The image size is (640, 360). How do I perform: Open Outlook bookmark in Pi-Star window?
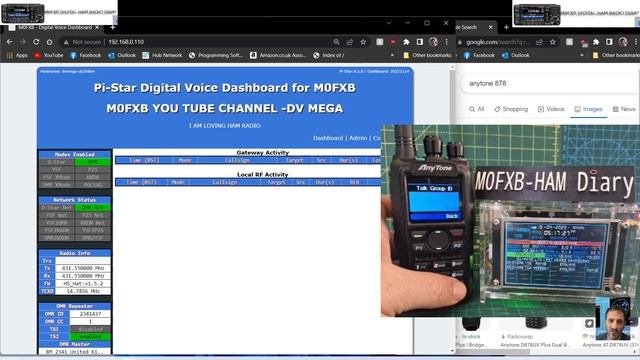click(122, 55)
